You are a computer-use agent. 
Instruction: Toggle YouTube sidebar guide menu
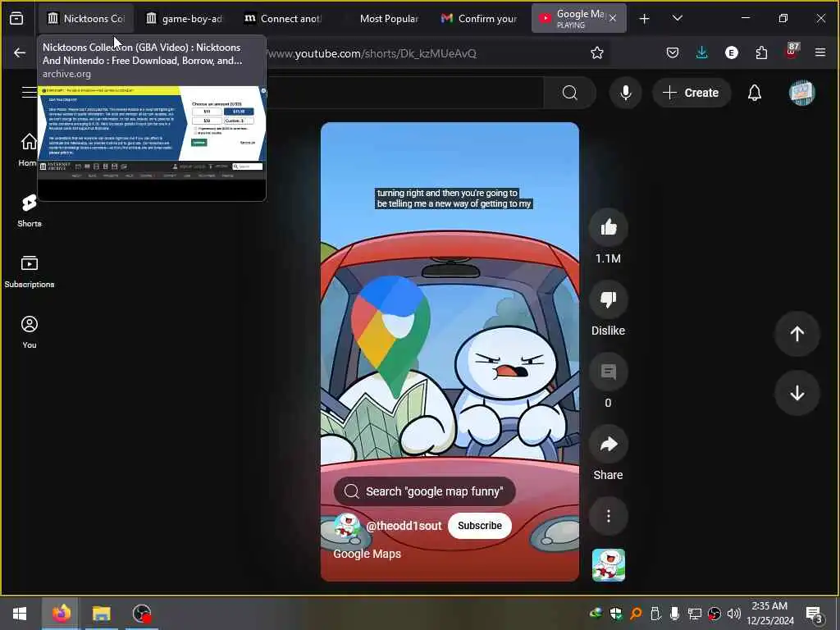(x=28, y=93)
